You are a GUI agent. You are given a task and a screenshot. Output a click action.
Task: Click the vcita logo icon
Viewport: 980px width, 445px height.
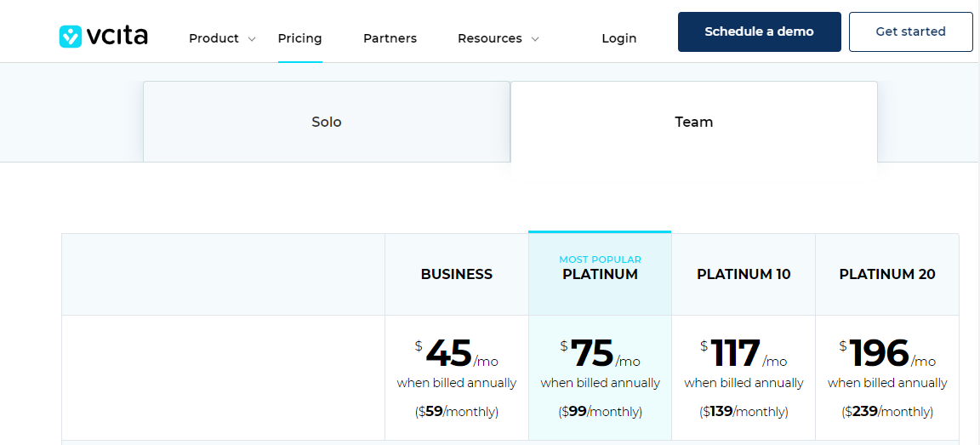tap(70, 37)
